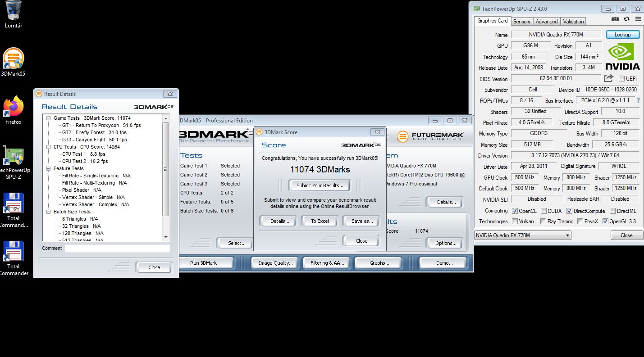Click the GPU-Z screenshot camera icon
644x357 pixels.
pyautogui.click(x=615, y=19)
